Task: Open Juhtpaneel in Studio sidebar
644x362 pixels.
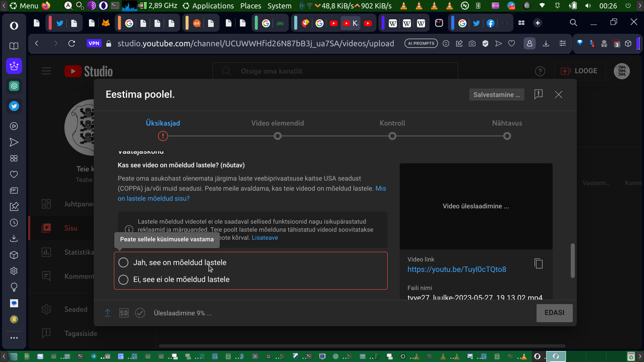Action: [68, 204]
